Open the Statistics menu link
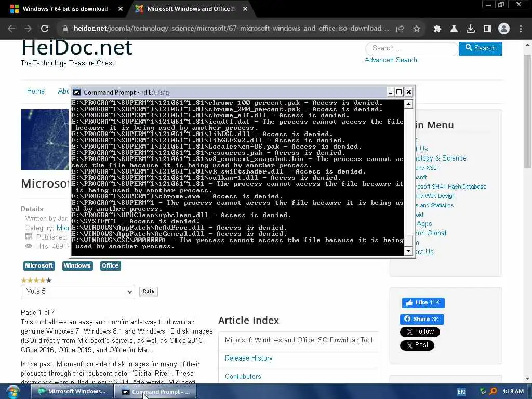Viewport: 532px width, 399px height. (435, 205)
